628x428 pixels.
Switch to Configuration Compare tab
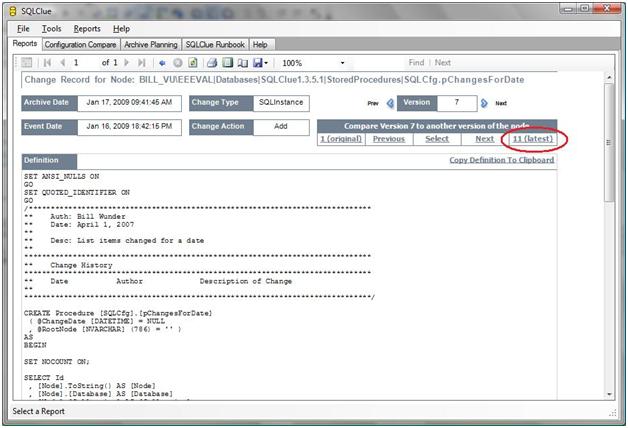(x=80, y=44)
